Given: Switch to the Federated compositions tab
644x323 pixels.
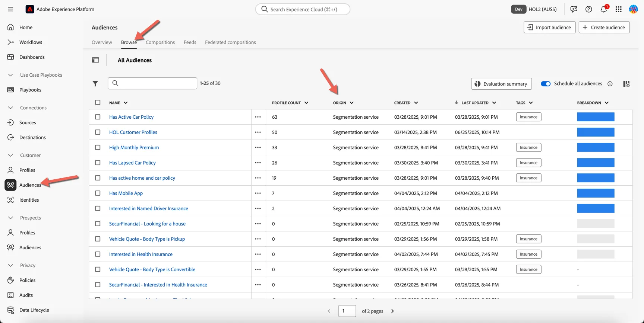Looking at the screenshot, I should (230, 42).
